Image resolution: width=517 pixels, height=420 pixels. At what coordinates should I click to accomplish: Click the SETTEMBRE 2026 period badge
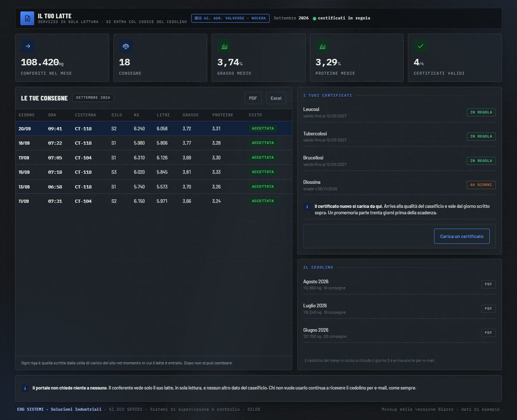pyautogui.click(x=93, y=98)
